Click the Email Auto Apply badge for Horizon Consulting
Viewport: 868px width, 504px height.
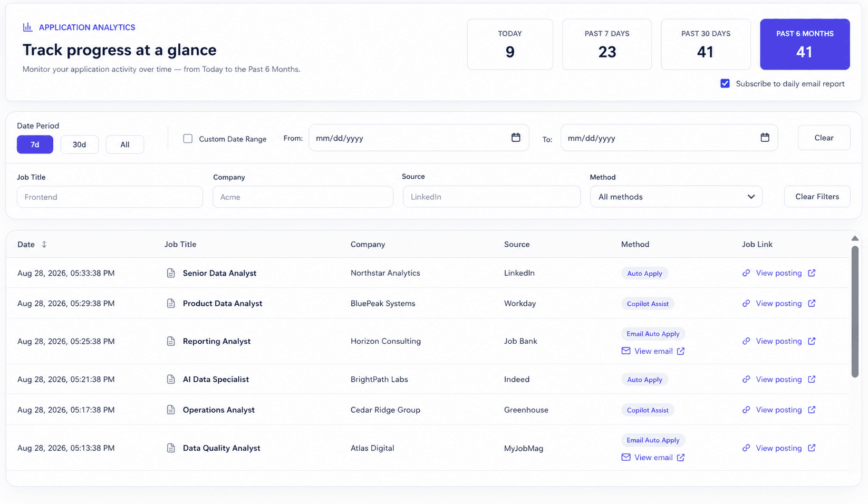[x=653, y=334]
